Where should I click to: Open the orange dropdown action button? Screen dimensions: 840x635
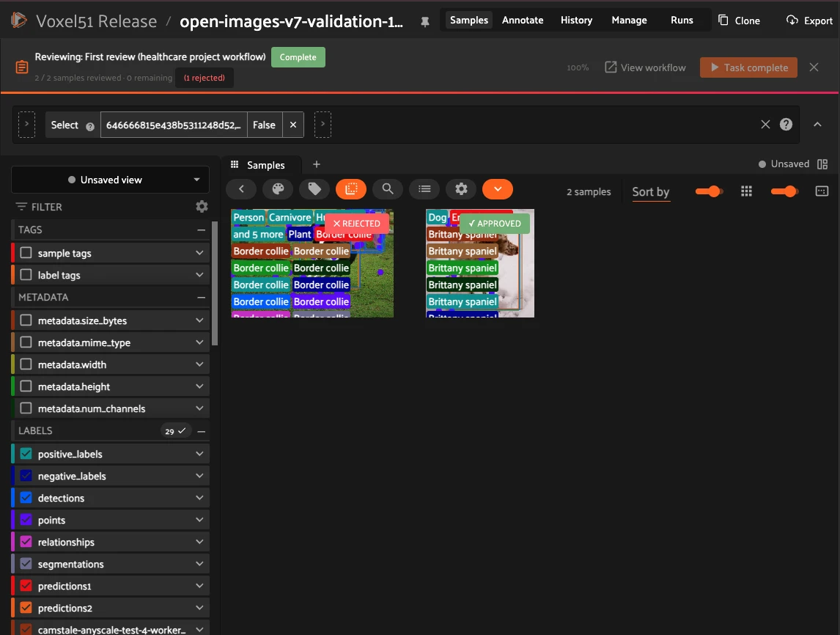498,189
